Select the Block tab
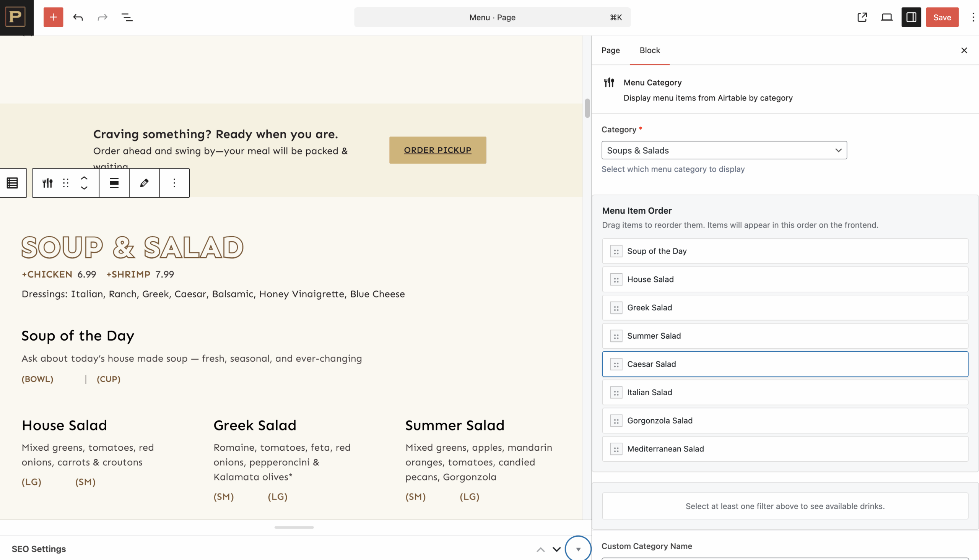 pyautogui.click(x=650, y=50)
